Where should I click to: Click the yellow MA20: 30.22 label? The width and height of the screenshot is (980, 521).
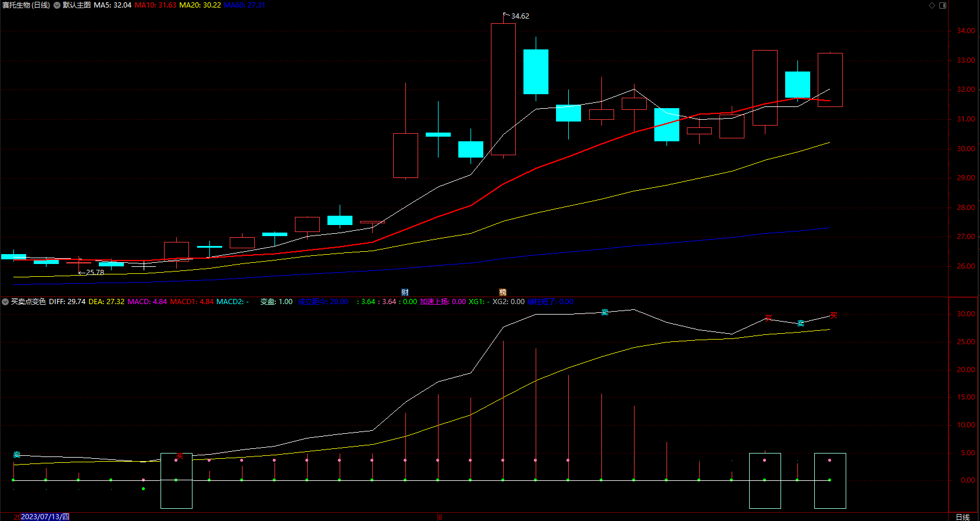[x=200, y=5]
